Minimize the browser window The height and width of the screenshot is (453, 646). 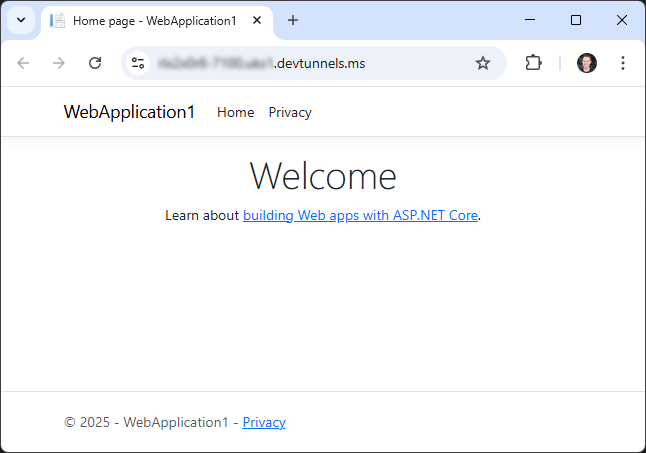click(x=530, y=20)
